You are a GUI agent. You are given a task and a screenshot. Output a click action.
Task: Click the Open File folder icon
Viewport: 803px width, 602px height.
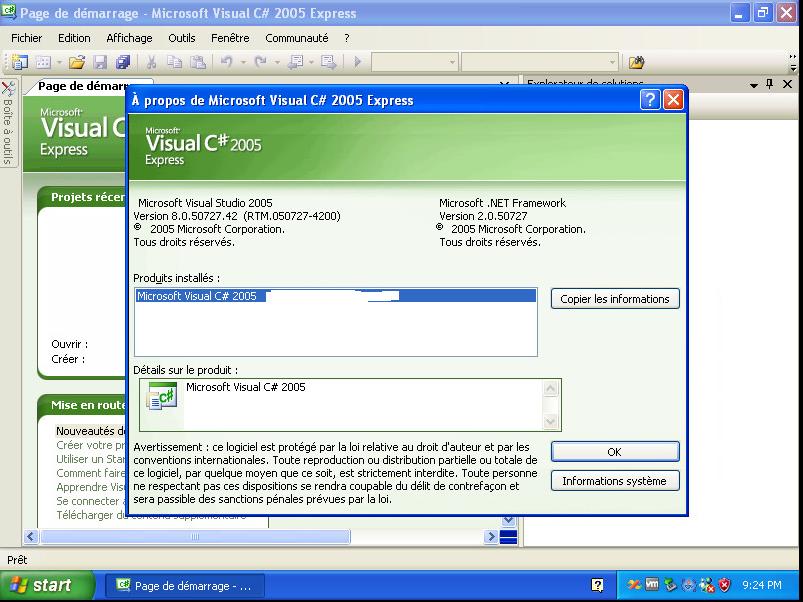(x=77, y=62)
